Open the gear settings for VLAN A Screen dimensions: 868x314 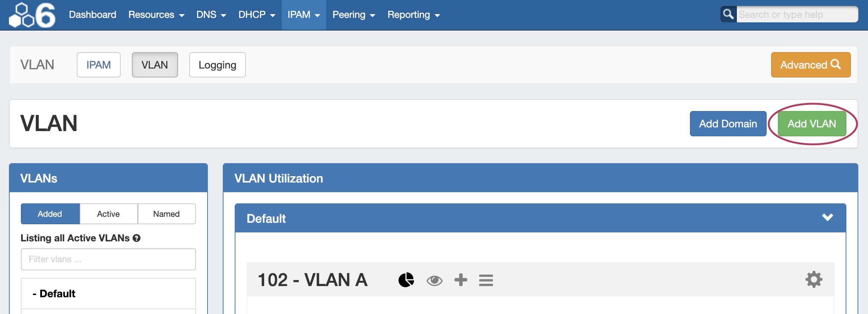(x=814, y=279)
